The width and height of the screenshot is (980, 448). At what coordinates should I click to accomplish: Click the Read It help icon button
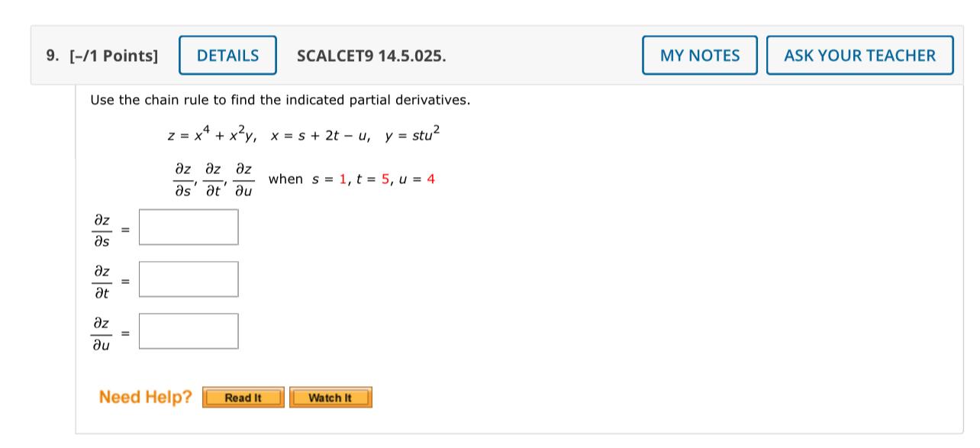[243, 397]
